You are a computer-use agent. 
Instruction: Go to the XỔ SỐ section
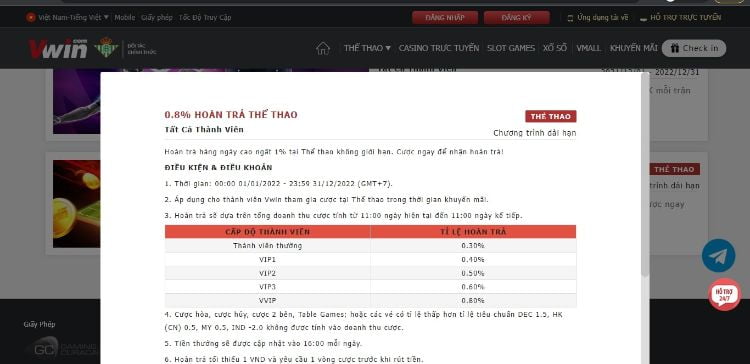(x=555, y=48)
